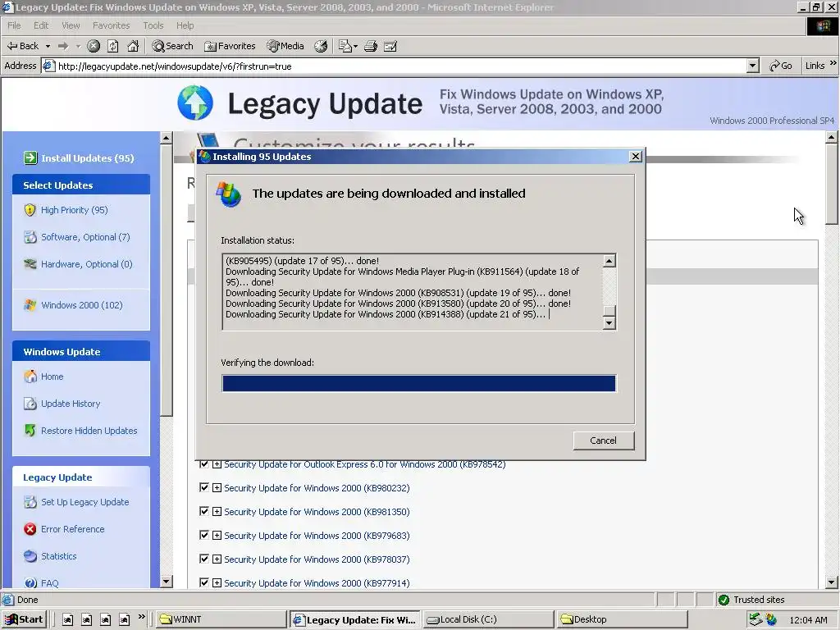Expand details for KB978037 update
The image size is (840, 630).
coord(217,559)
